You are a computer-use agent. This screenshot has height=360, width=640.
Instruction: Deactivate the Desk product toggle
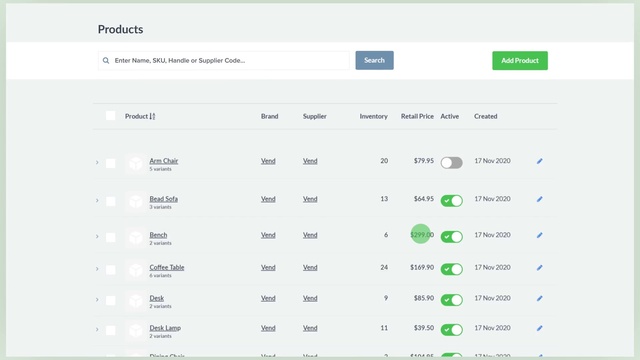(x=451, y=300)
